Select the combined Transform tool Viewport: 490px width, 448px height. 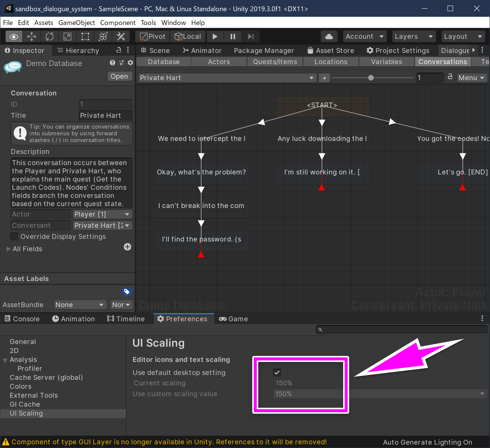coord(103,37)
